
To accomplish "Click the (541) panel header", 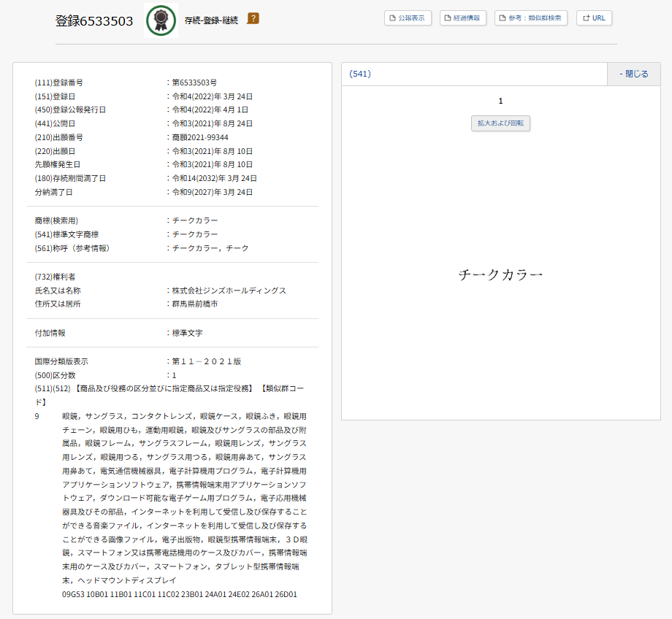I will point(475,74).
